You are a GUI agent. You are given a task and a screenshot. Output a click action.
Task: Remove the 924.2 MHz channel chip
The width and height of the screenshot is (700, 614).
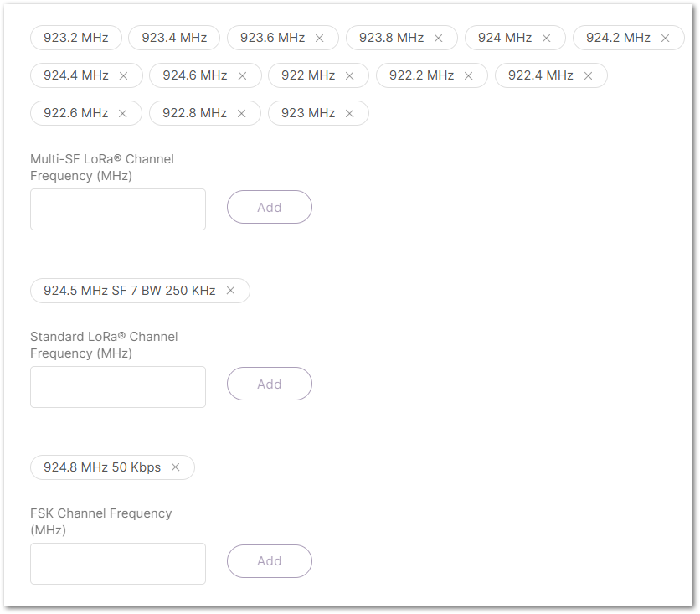[x=665, y=38]
